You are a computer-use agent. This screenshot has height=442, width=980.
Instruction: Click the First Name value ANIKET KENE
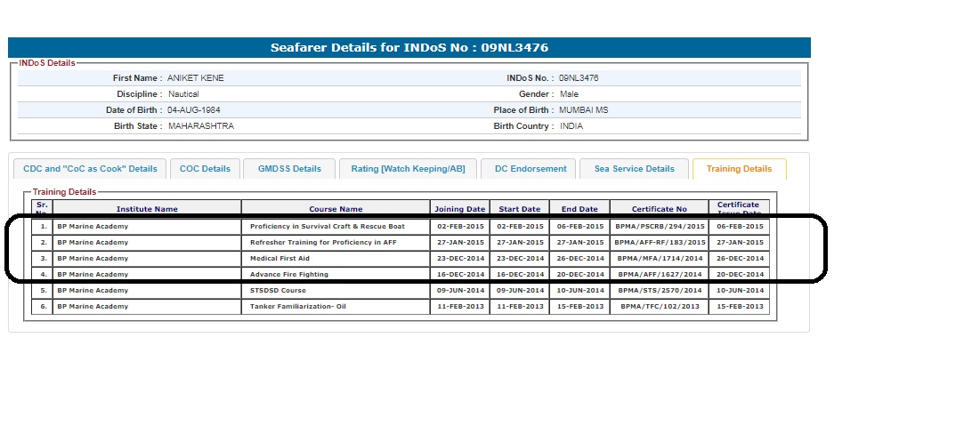tap(196, 78)
